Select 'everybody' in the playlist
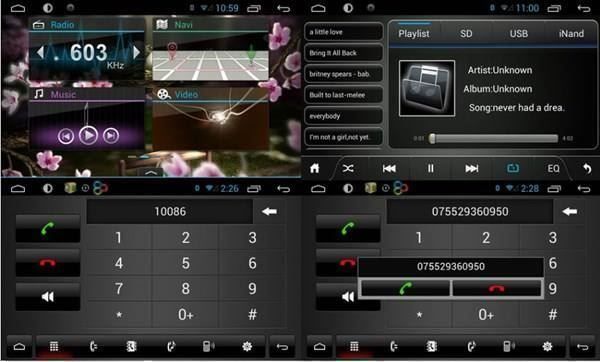The image size is (600, 362). coord(344,116)
